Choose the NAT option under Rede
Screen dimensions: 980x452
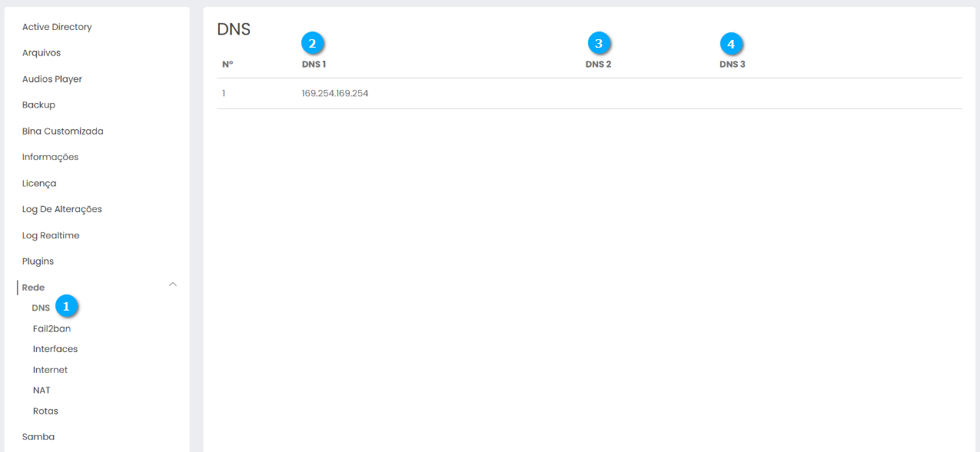42,391
